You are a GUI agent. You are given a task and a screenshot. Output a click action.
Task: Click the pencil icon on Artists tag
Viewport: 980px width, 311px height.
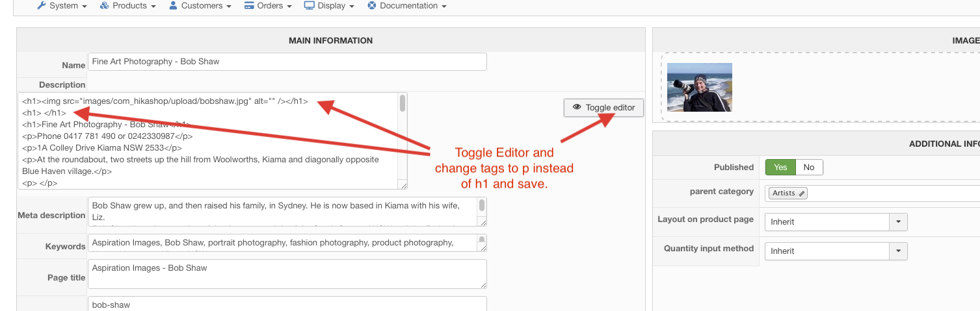pyautogui.click(x=802, y=193)
